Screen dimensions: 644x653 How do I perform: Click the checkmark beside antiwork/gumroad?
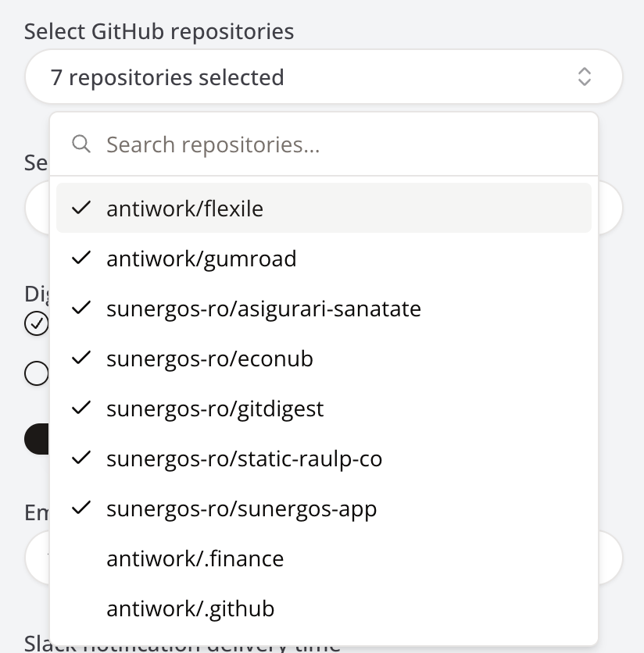click(x=81, y=259)
